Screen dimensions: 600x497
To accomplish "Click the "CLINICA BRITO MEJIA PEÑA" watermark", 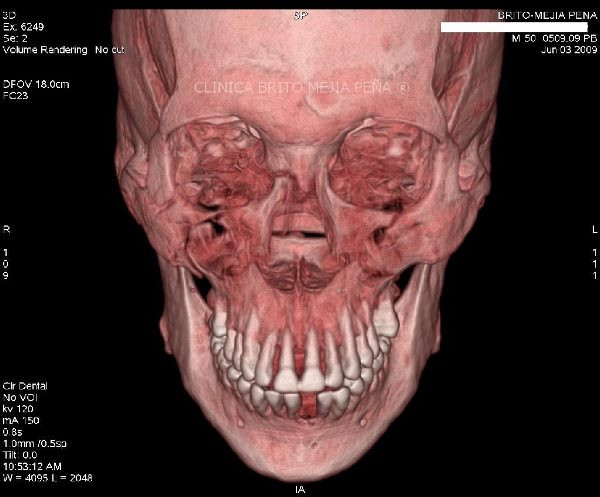I will point(301,87).
